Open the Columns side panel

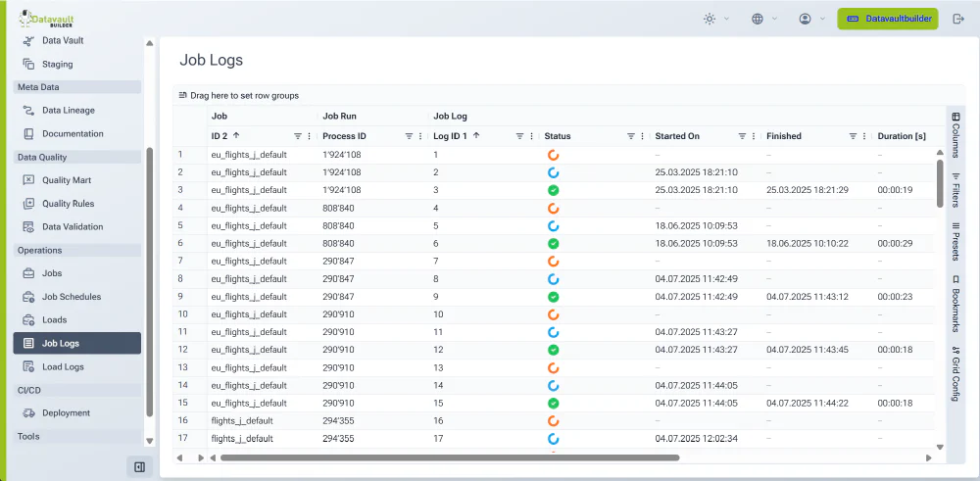955,135
